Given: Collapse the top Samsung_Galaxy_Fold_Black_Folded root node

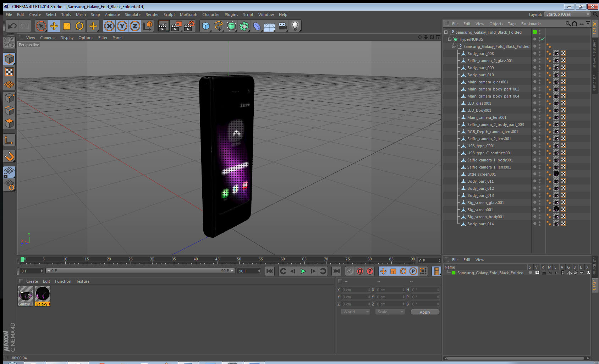Looking at the screenshot, I should (x=446, y=32).
